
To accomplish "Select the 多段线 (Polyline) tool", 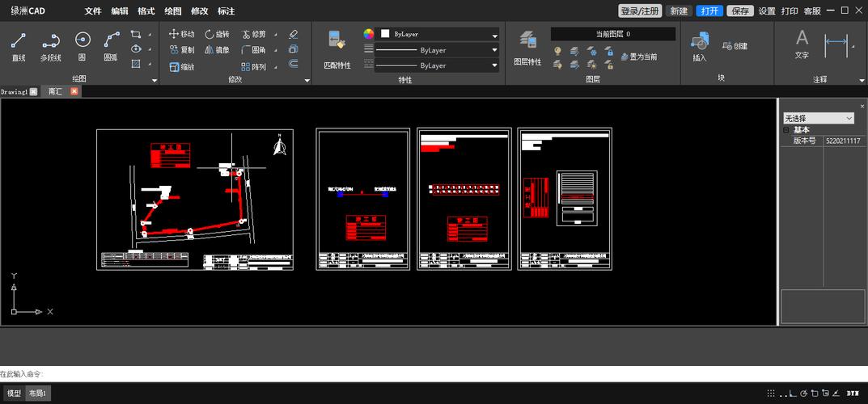I will (50, 45).
